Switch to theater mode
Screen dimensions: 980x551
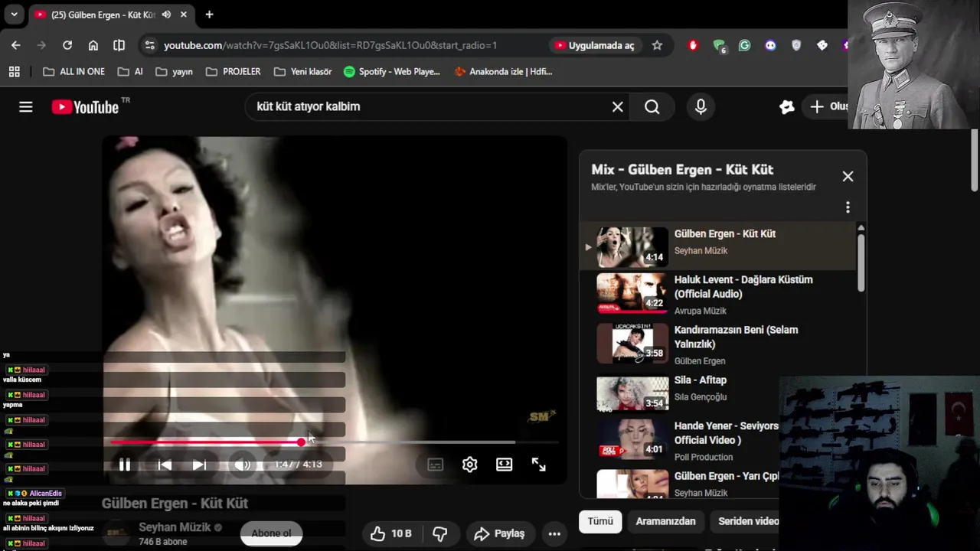[x=504, y=465]
